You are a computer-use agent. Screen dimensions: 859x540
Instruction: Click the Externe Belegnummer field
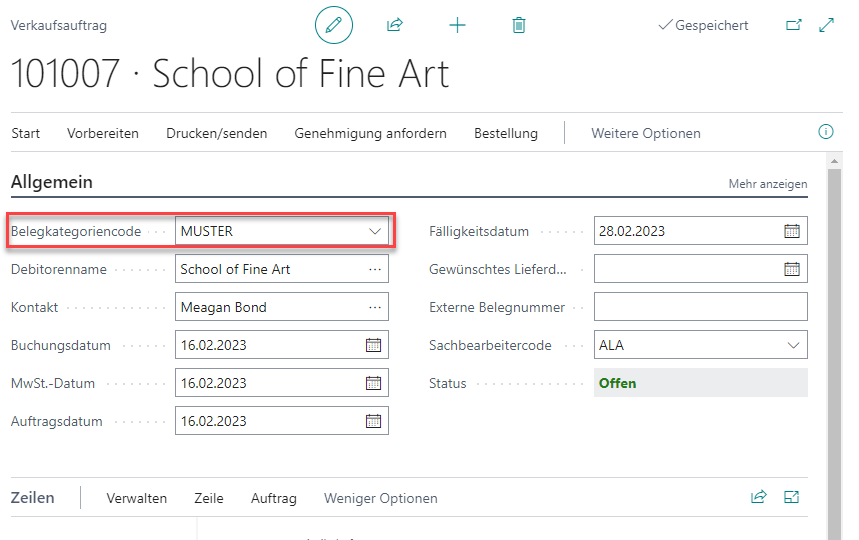(700, 307)
